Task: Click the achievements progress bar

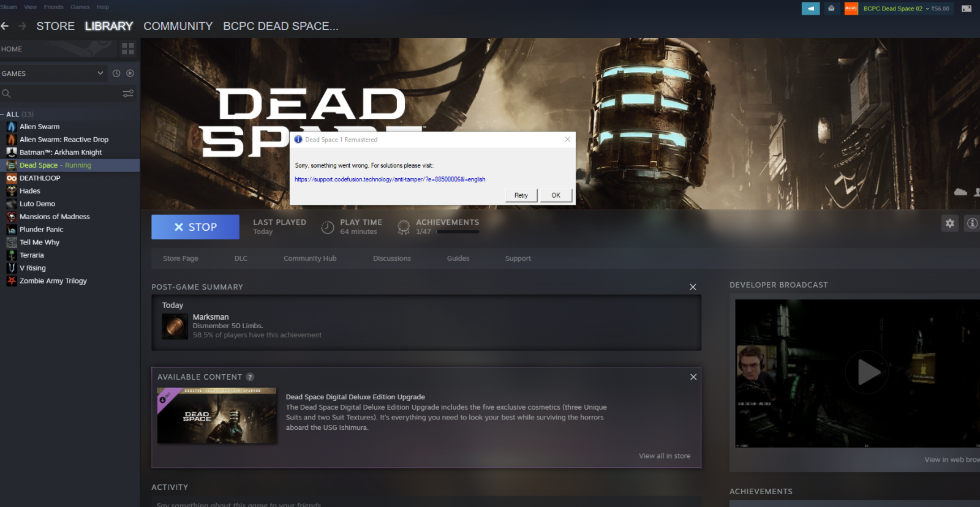Action: pyautogui.click(x=458, y=232)
